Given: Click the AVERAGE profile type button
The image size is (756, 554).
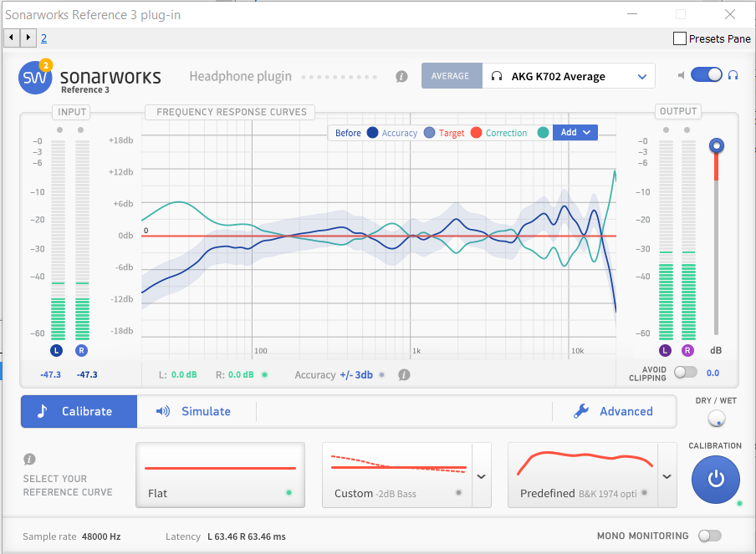Looking at the screenshot, I should 452,76.
